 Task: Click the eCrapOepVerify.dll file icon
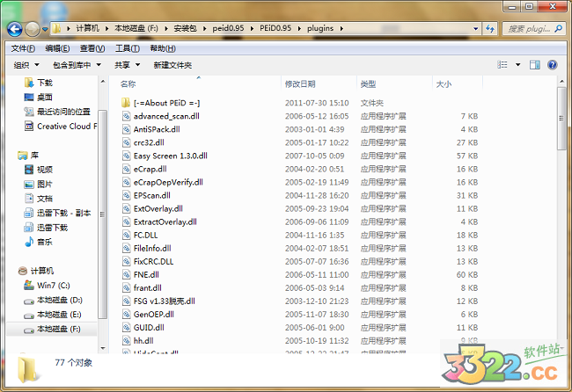point(126,182)
